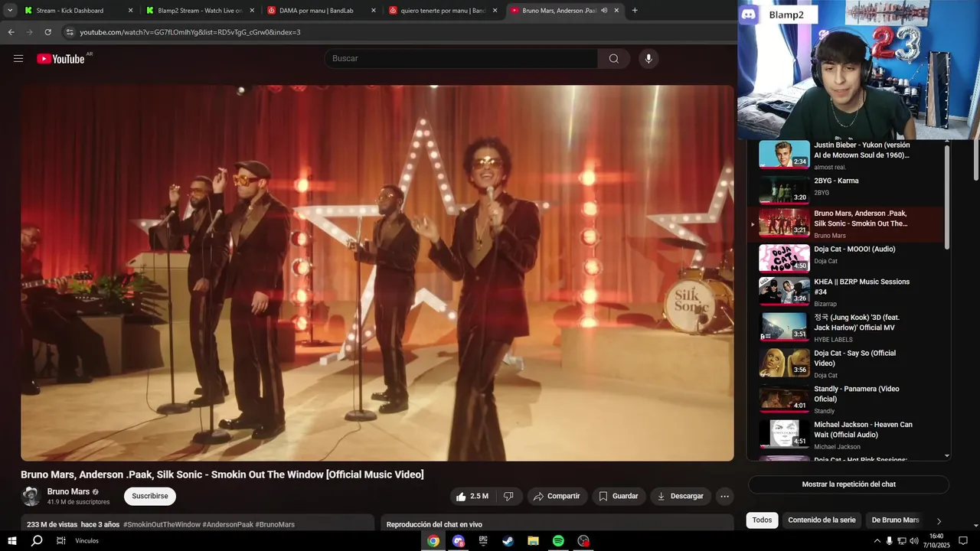The image size is (980, 551).
Task: Open the Chrome tab search dropdown
Action: pyautogui.click(x=10, y=11)
